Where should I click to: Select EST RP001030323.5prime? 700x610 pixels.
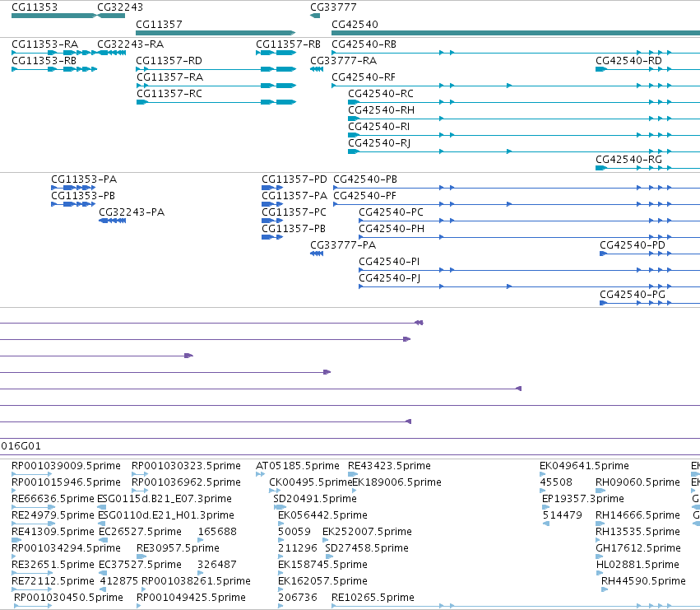pyautogui.click(x=186, y=466)
